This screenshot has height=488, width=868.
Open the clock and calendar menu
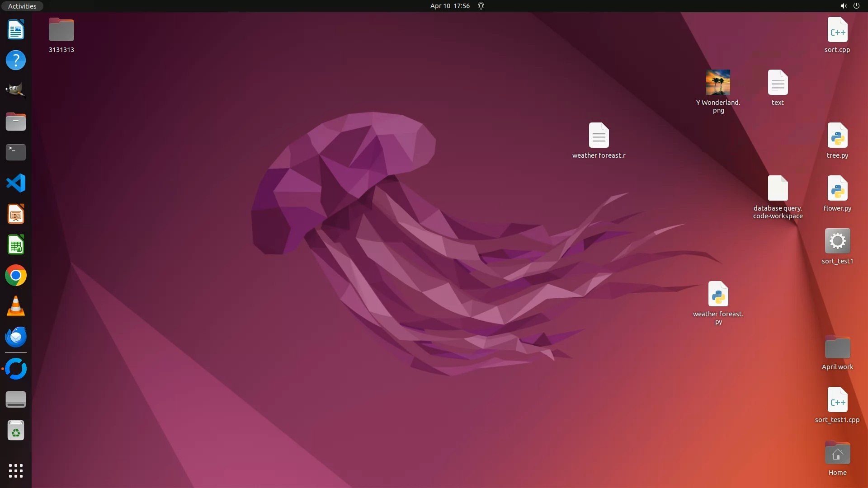tap(450, 6)
